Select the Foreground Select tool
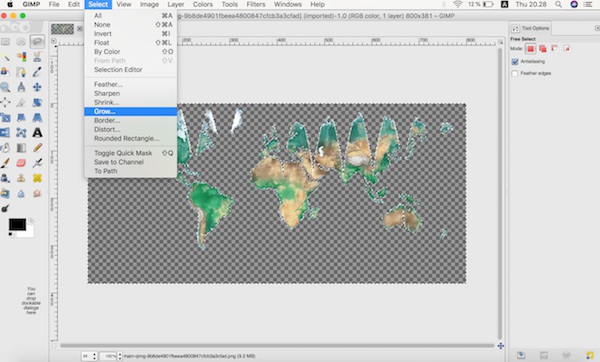This screenshot has width=600, height=362. [x=5, y=72]
